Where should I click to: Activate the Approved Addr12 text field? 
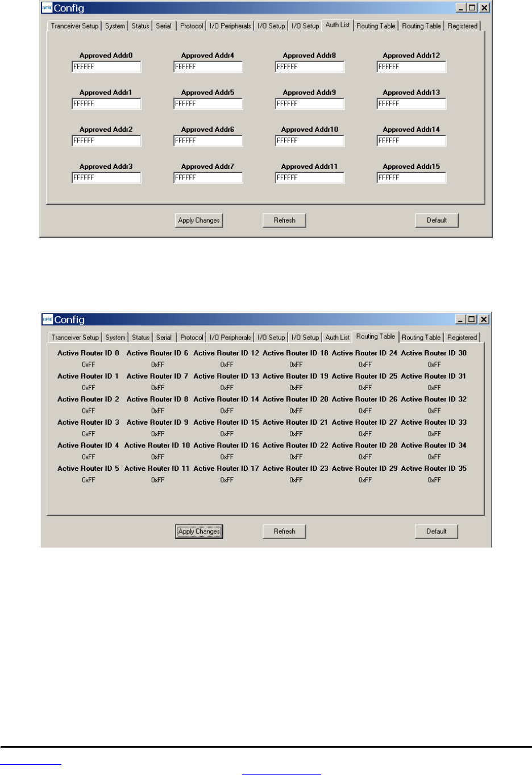click(x=412, y=67)
